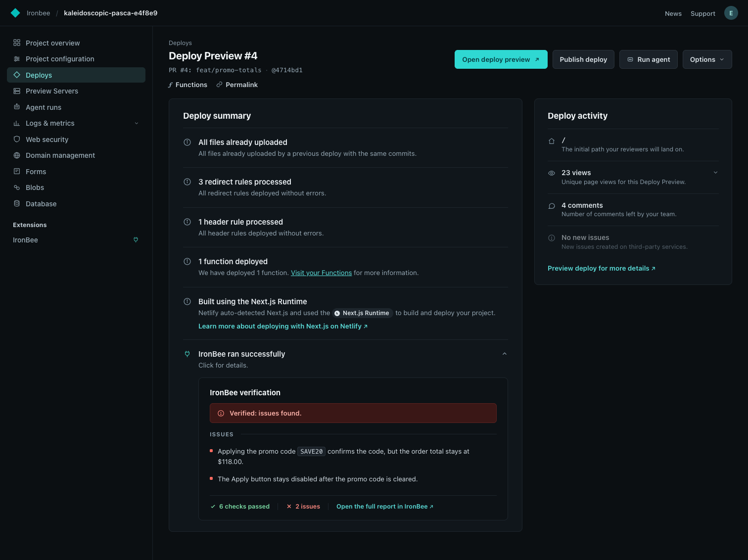Select Preview Servers in sidebar
This screenshot has width=748, height=560.
click(76, 91)
